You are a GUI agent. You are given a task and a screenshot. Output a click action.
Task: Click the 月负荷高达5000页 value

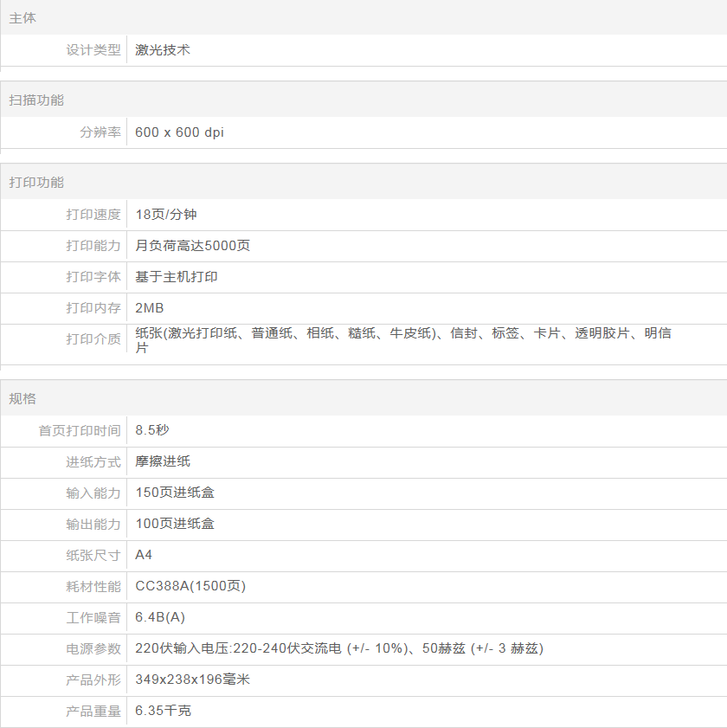tap(193, 246)
